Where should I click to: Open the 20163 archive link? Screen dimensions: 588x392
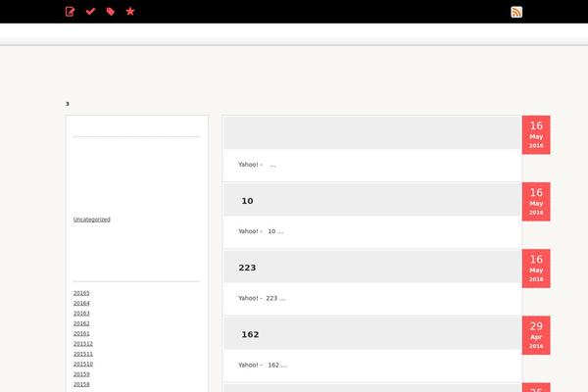(81, 314)
